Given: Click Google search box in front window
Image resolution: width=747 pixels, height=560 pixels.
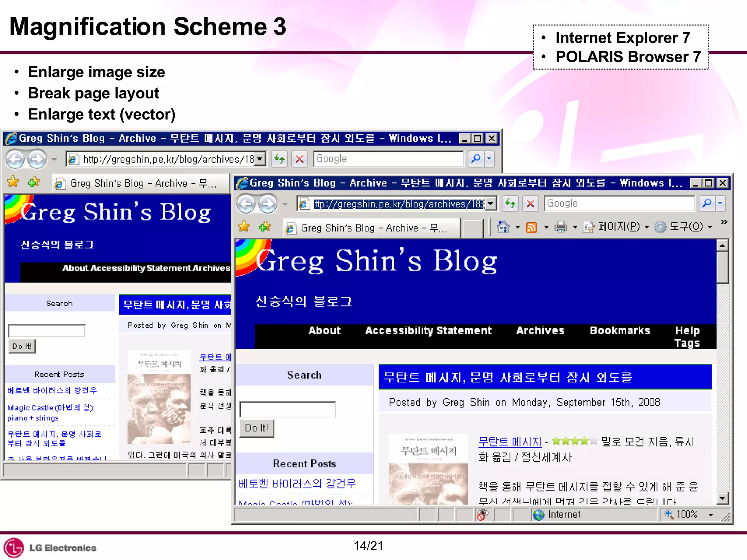Looking at the screenshot, I should 619,203.
